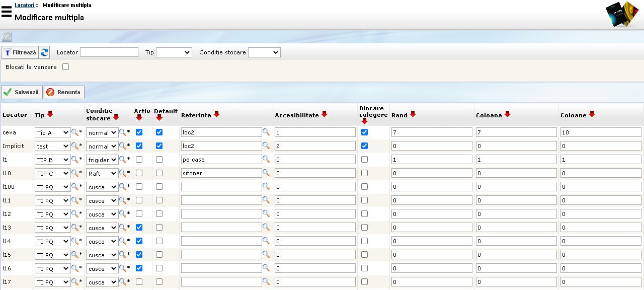Expand the Conditie stocare filter dropdown
This screenshot has width=644, height=290.
264,52
